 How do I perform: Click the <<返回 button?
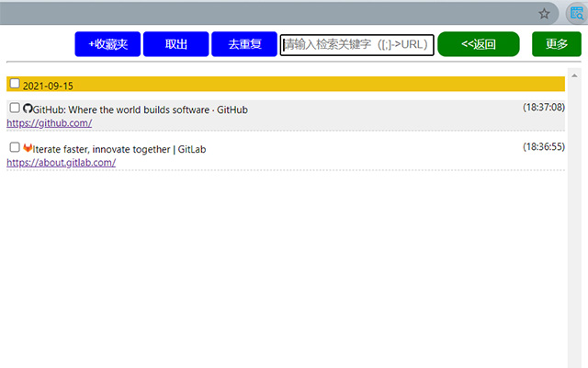(x=479, y=44)
